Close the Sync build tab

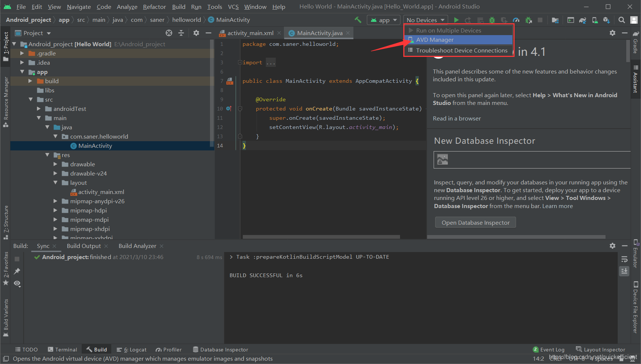[54, 246]
